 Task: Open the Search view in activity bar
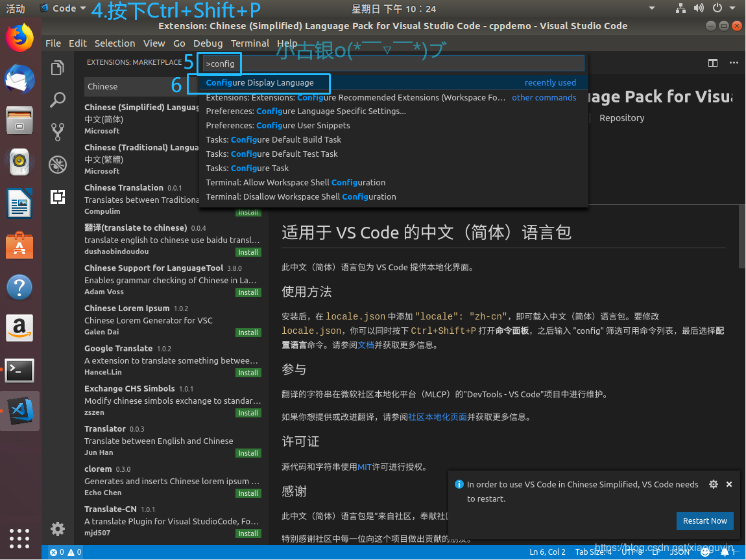point(58,100)
